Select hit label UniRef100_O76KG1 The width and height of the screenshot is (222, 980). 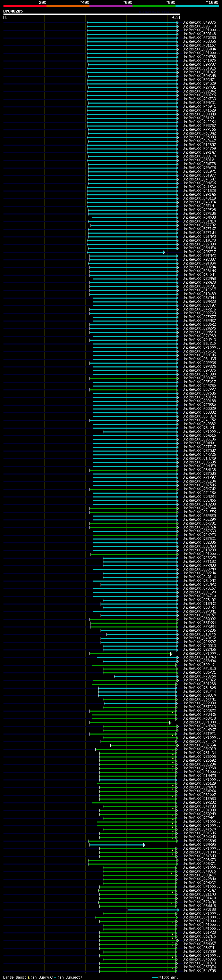(199, 351)
